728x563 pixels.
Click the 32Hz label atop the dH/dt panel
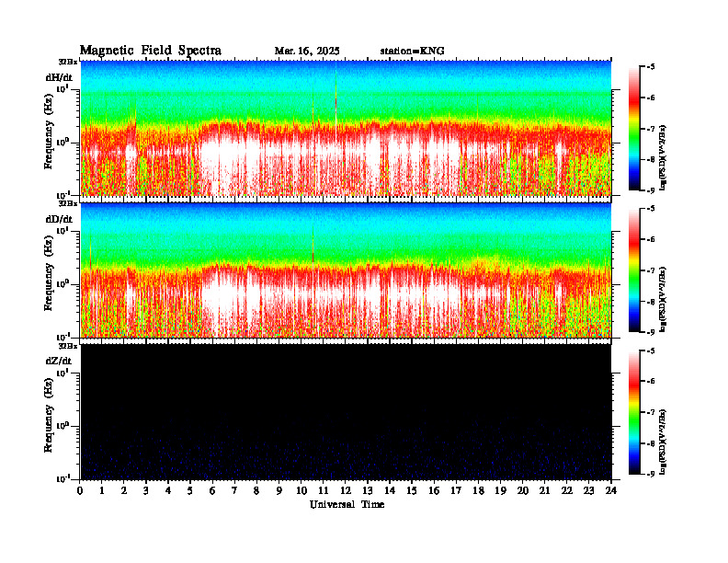point(68,62)
